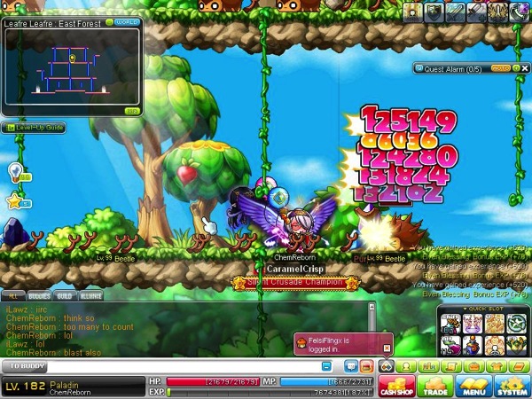Click the orange chat window icon
This screenshot has width=532, height=399.
[367, 366]
